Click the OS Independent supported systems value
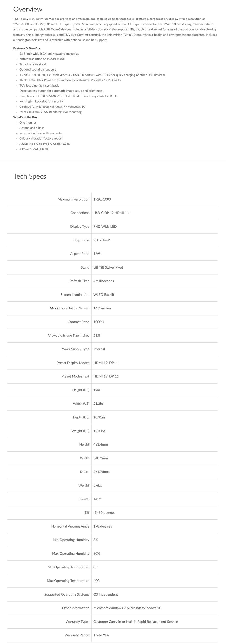Image resolution: width=226 pixels, height=644 pixels. pyautogui.click(x=106, y=595)
